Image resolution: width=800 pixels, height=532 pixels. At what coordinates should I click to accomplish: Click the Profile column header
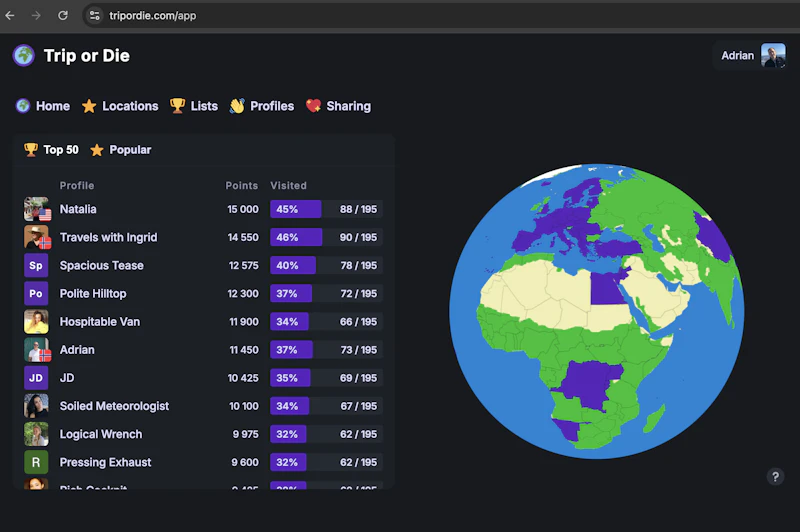[77, 186]
